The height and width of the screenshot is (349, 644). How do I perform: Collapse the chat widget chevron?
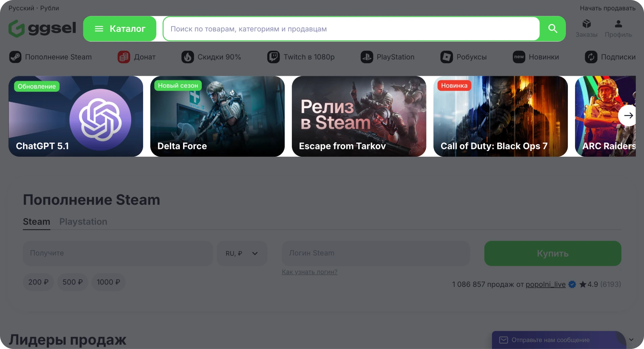click(631, 340)
